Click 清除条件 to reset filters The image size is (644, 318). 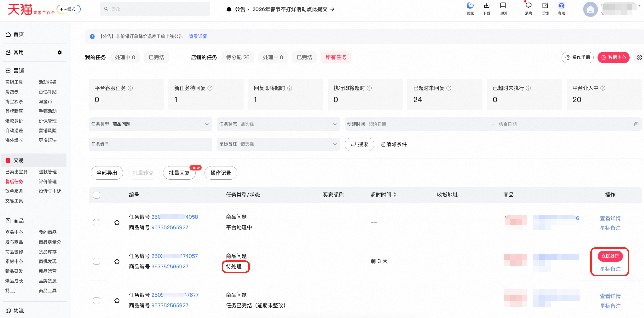(x=394, y=144)
